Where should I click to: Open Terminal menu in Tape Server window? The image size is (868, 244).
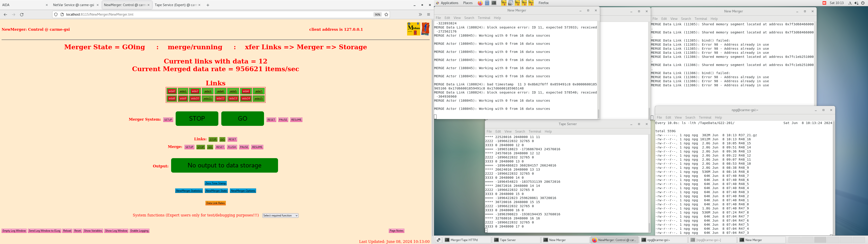pos(534,131)
